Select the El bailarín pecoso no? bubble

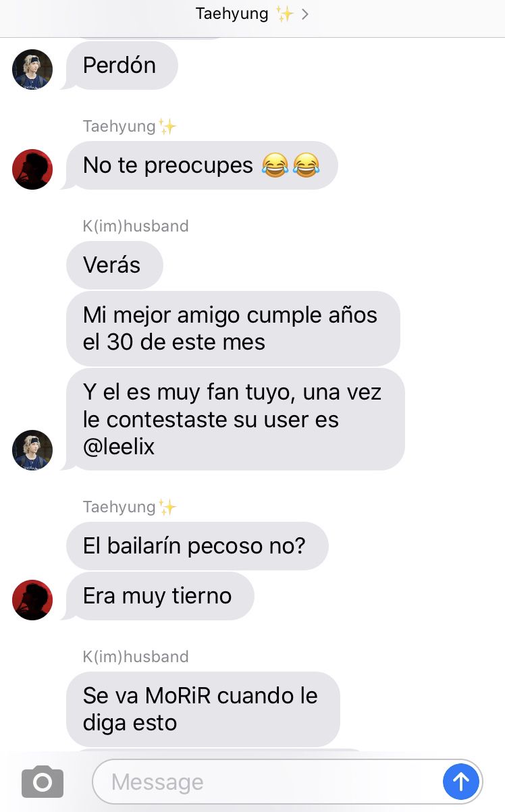tap(197, 546)
